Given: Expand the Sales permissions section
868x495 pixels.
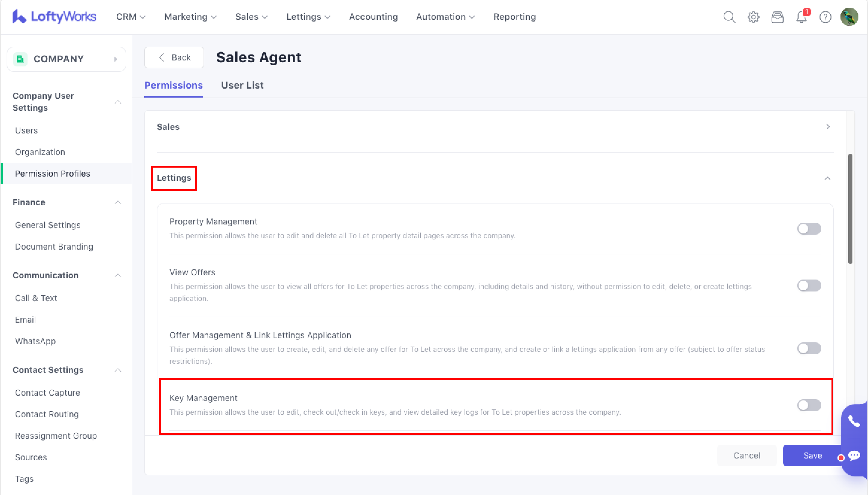Looking at the screenshot, I should 828,127.
